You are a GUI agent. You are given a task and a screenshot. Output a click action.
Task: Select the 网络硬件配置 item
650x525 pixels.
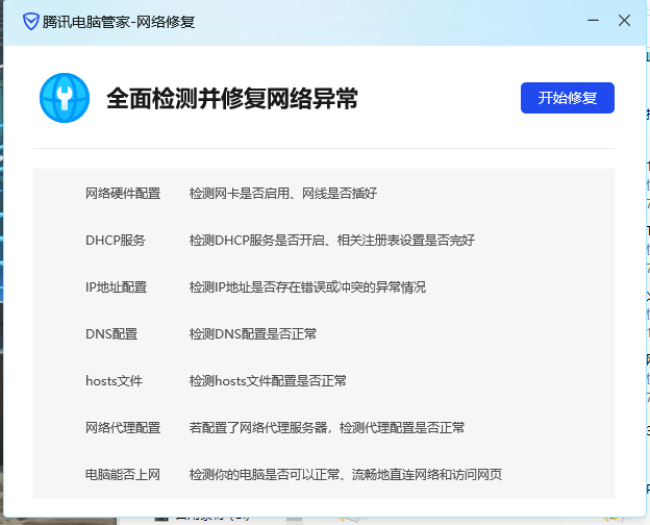pyautogui.click(x=122, y=194)
